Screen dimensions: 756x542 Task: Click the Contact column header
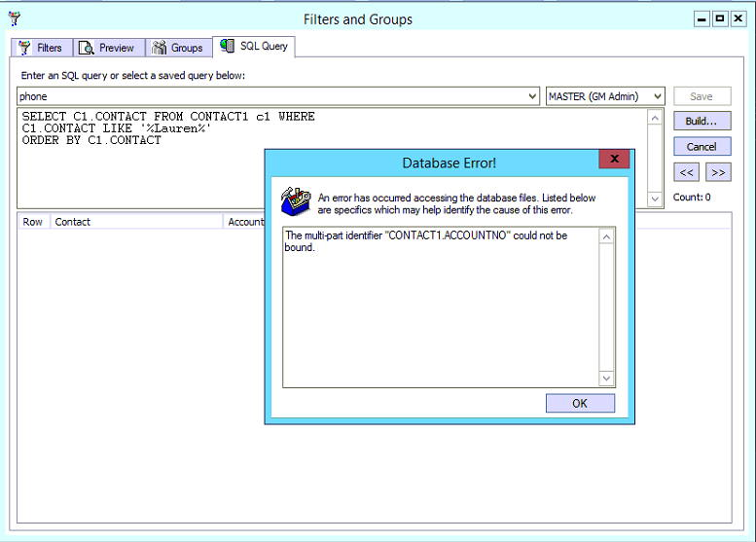coord(136,222)
